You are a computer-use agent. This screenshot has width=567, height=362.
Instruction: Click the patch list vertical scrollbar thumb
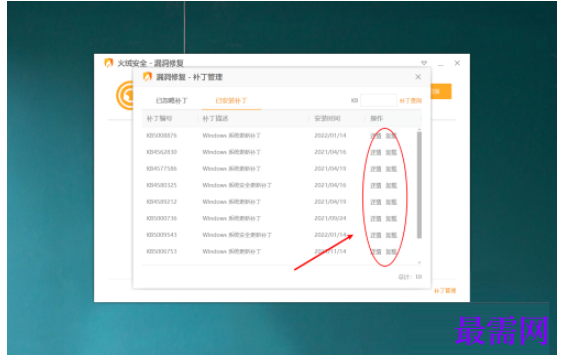point(419,185)
